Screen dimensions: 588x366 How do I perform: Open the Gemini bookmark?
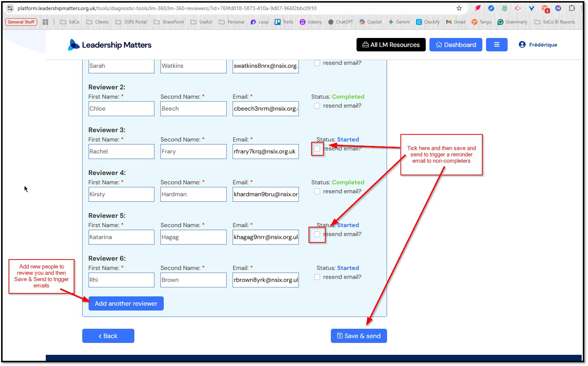click(399, 22)
